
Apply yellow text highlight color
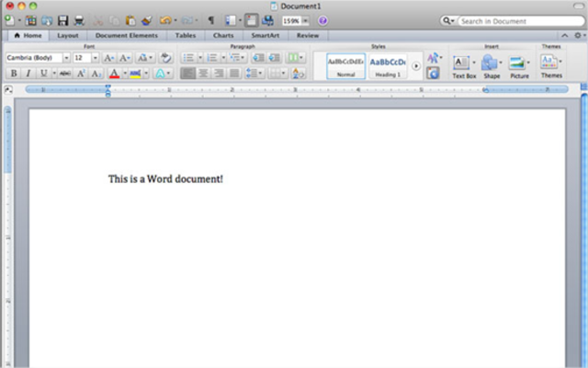(135, 73)
